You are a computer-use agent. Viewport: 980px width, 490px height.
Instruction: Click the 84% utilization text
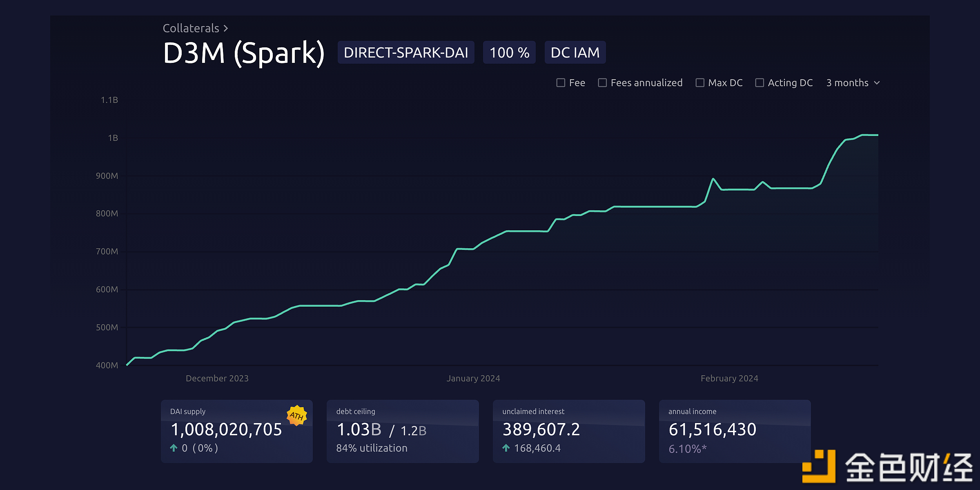372,448
